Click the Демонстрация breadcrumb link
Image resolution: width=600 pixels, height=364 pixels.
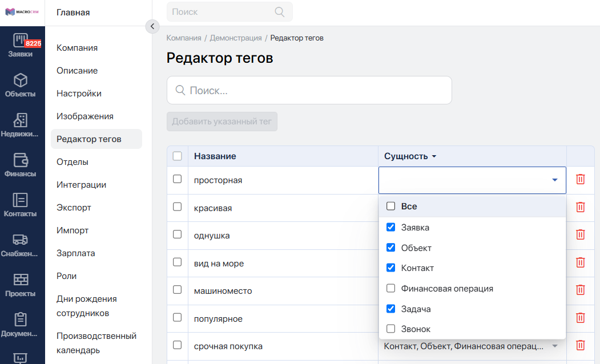click(x=236, y=38)
